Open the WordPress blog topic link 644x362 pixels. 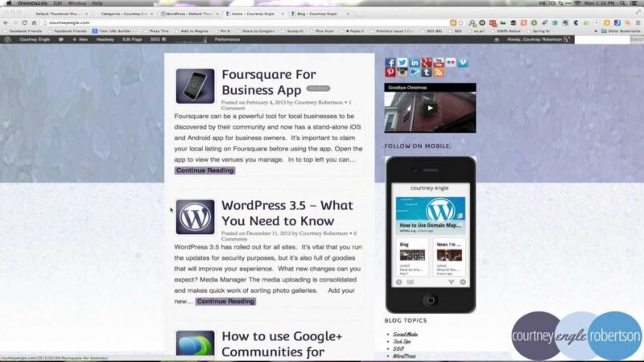(404, 356)
